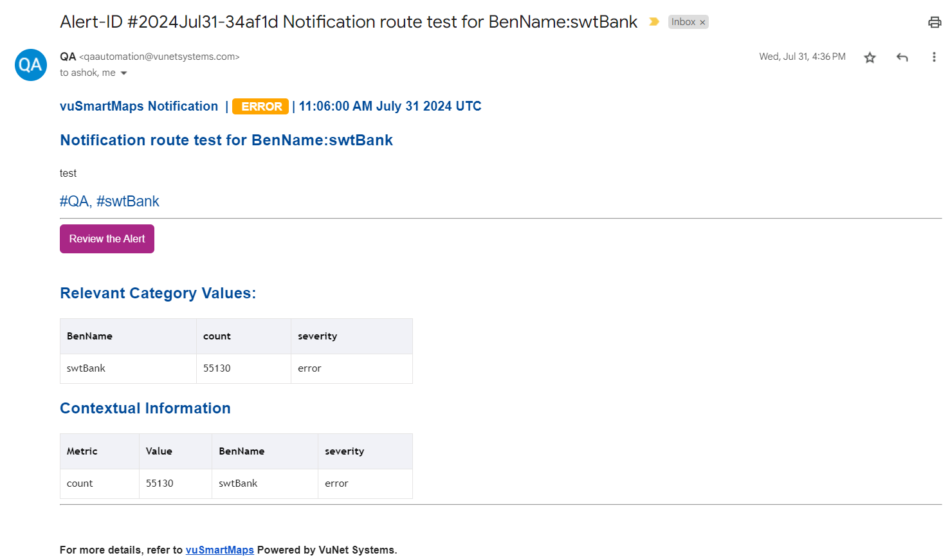Click the 55130 value in Contextual Information table

(160, 483)
